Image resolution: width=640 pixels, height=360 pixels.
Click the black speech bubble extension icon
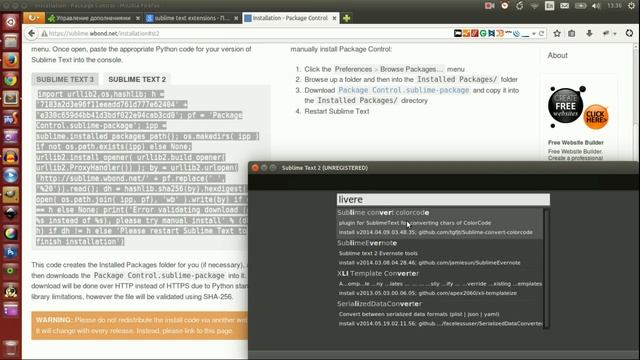458,33
